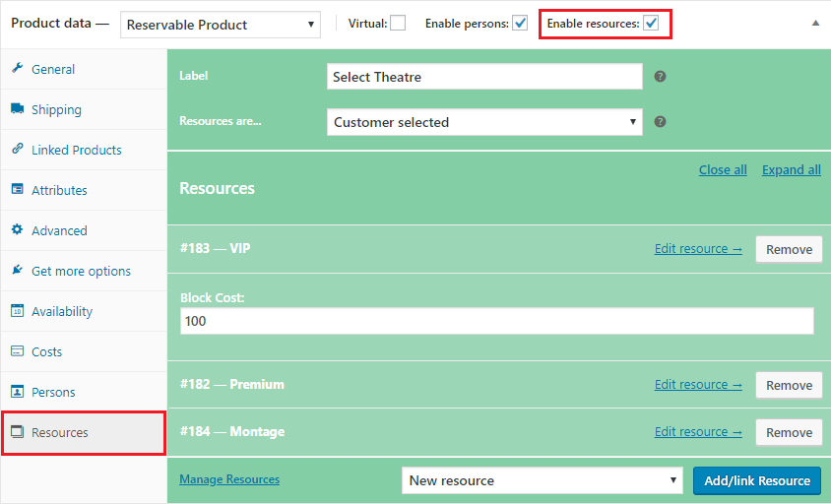
Task: Click the calendar icon beside Availability
Action: coord(17,311)
